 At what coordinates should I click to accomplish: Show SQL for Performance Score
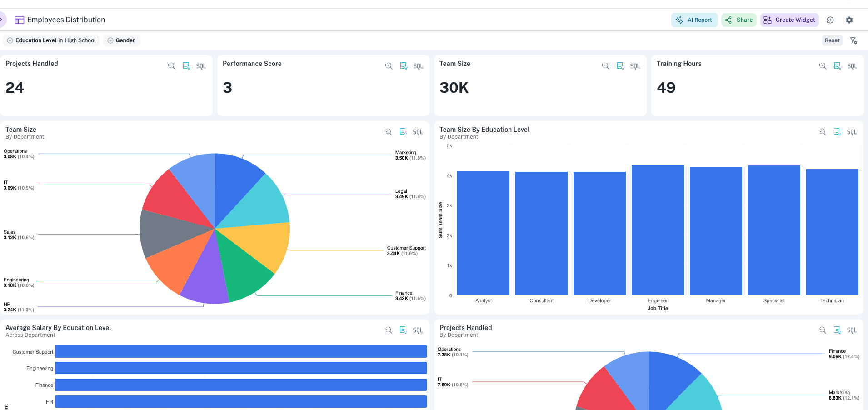418,66
